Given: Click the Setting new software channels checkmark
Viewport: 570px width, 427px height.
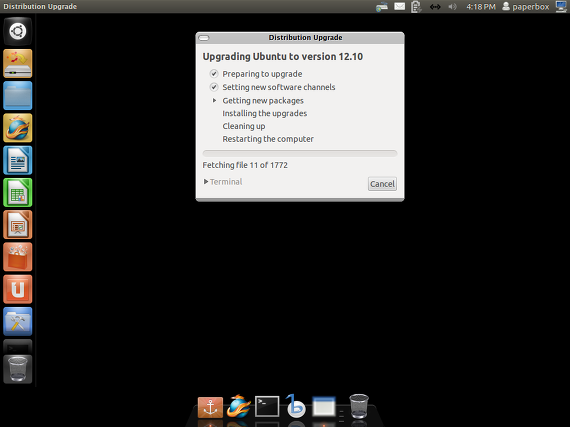Looking at the screenshot, I should click(214, 87).
